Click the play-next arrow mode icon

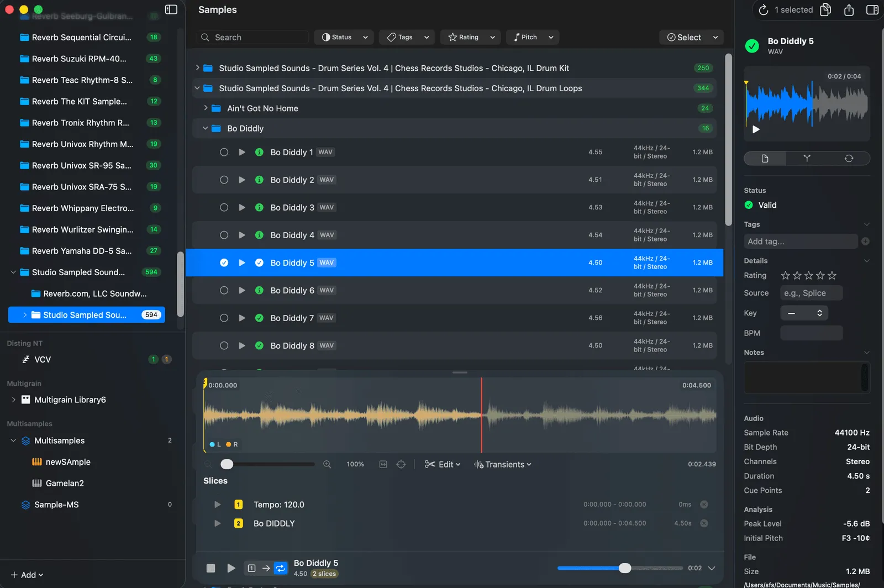[266, 568]
